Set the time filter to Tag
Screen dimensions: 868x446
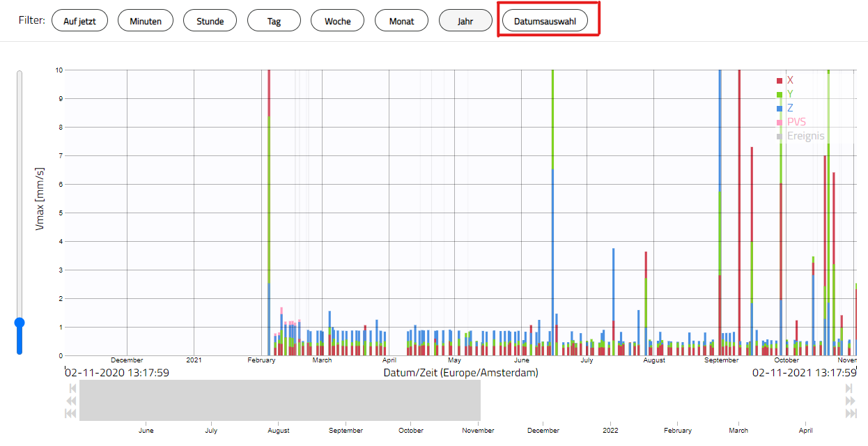pos(274,21)
